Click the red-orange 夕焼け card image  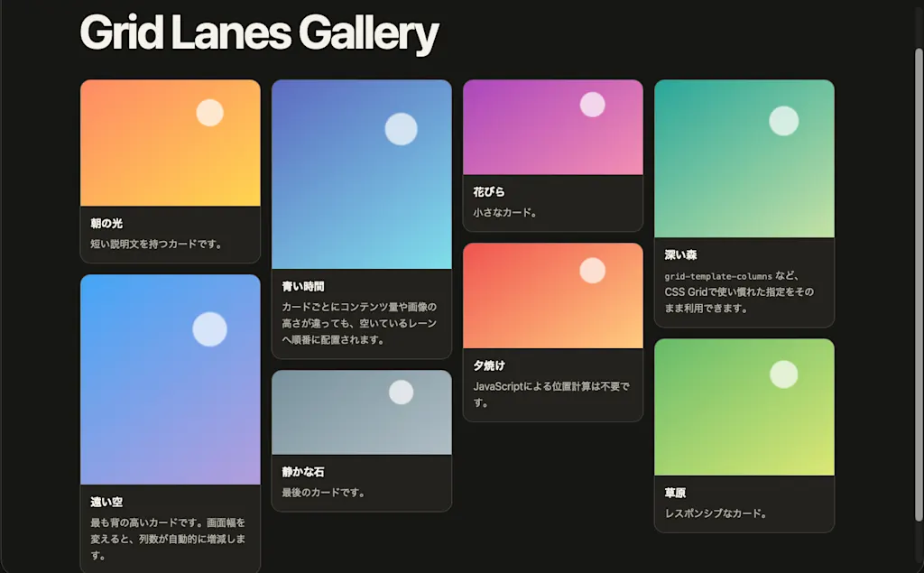[x=553, y=295]
